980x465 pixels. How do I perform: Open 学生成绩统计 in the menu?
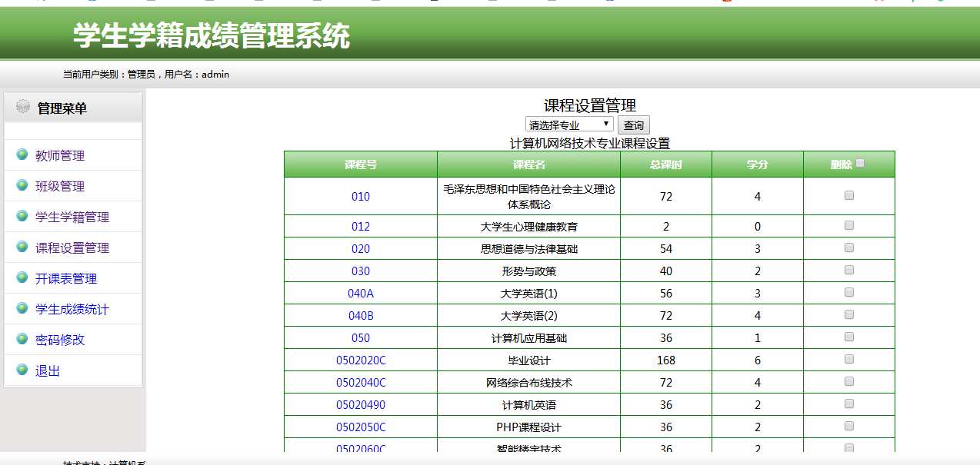click(72, 309)
